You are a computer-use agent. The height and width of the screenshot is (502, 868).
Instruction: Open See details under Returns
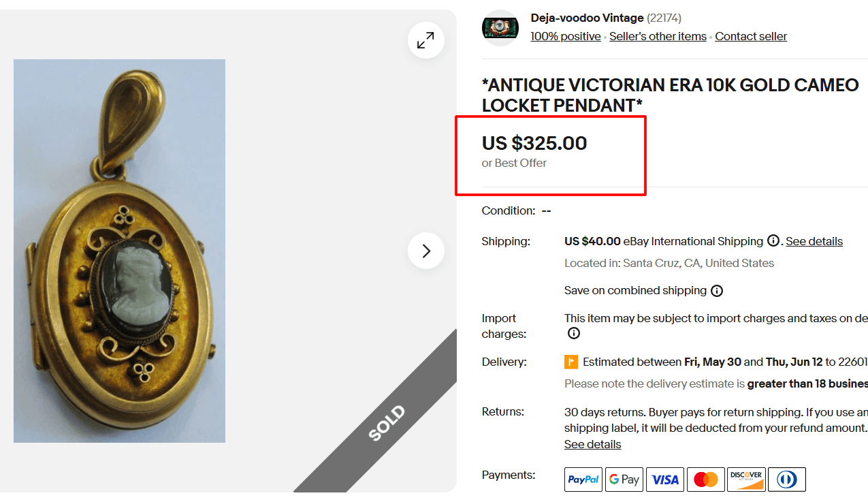point(592,444)
